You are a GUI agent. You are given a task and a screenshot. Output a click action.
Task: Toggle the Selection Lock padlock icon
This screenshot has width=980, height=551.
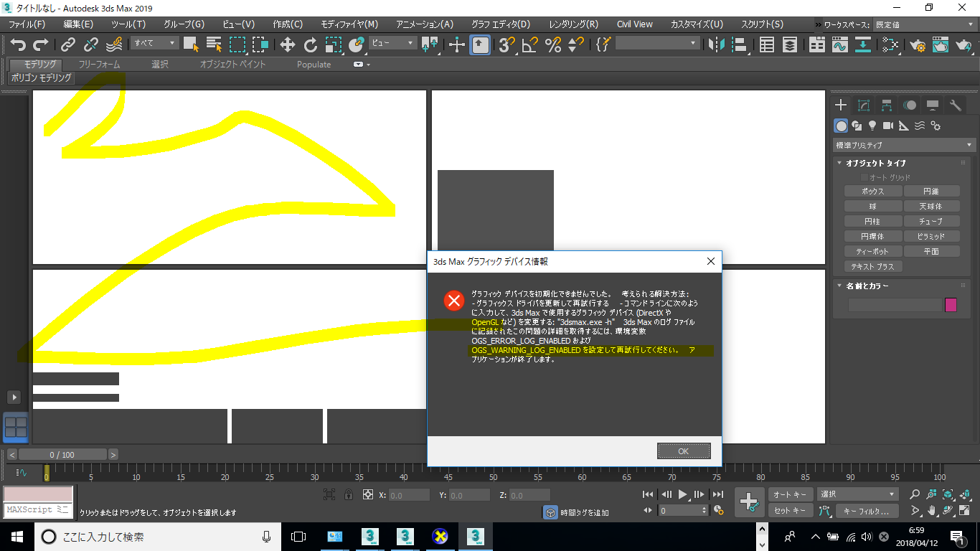pyautogui.click(x=348, y=494)
